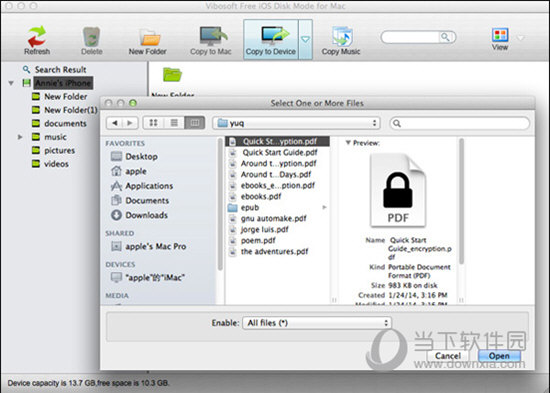Go forward in file dialog
This screenshot has width=550, height=393.
click(130, 123)
